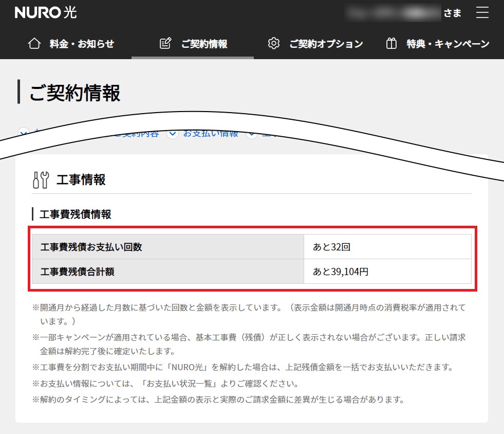The image size is (504, 434).
Task: Click the blurred account name
Action: tap(393, 13)
